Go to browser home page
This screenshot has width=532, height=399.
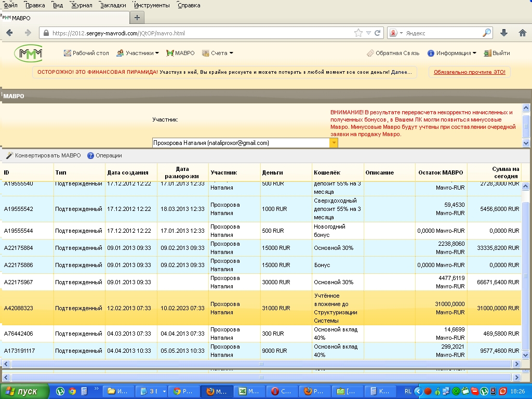coord(523,33)
